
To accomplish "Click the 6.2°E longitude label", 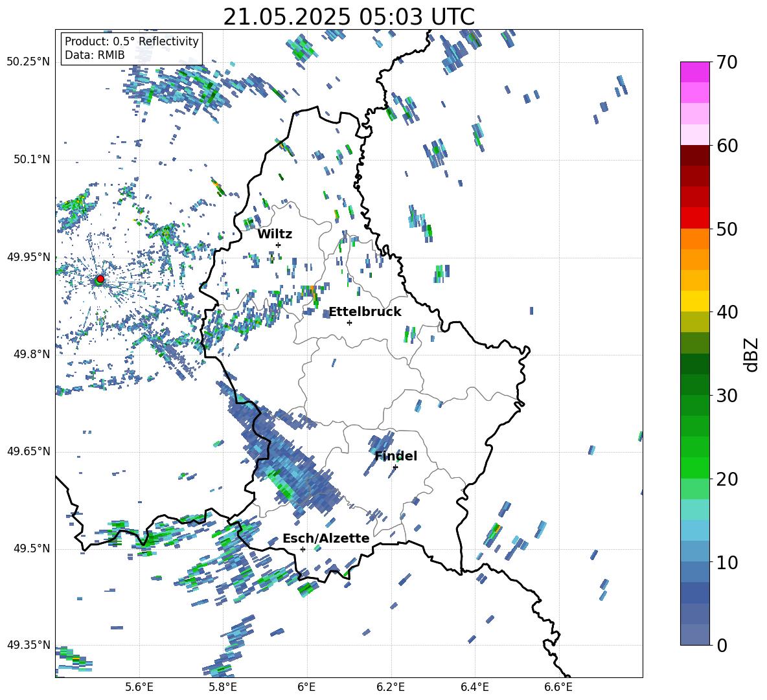I will click(x=391, y=687).
